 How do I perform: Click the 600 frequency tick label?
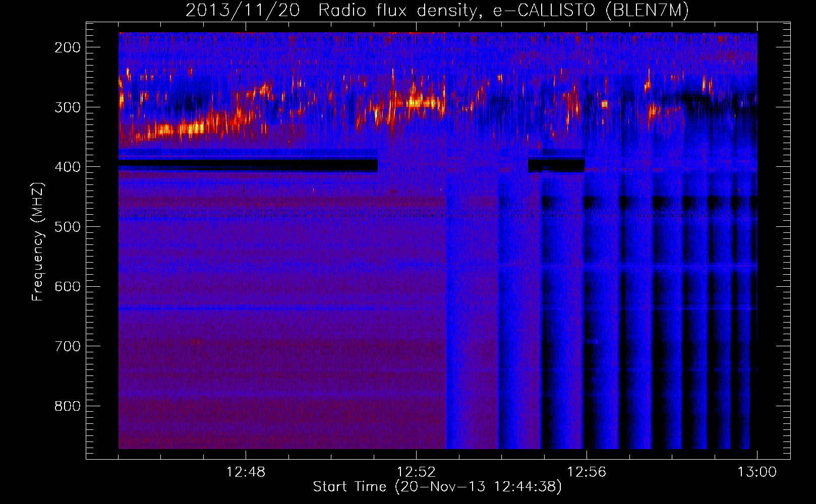tap(67, 287)
